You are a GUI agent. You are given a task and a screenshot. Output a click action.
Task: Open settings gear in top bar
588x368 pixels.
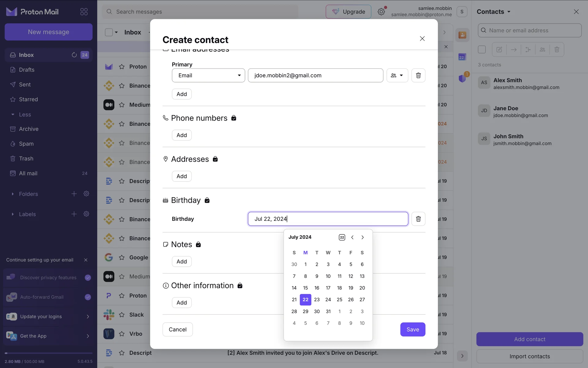click(x=381, y=12)
